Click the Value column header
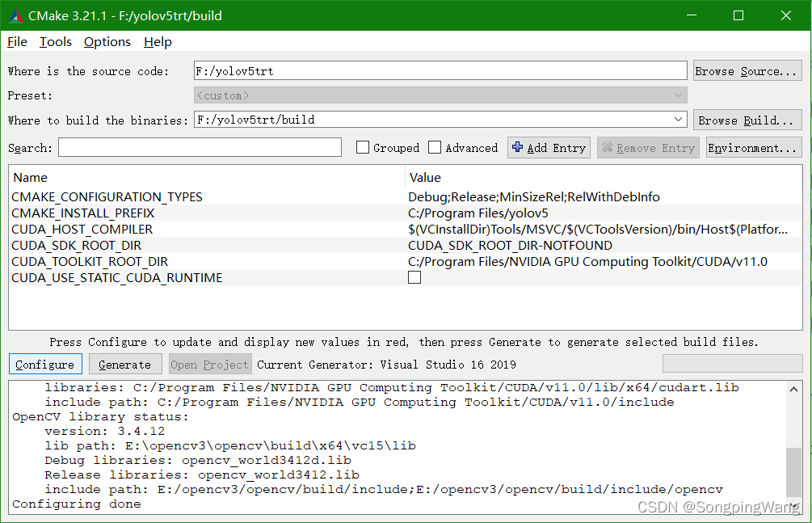Viewport: 812px width, 523px height. click(x=425, y=178)
